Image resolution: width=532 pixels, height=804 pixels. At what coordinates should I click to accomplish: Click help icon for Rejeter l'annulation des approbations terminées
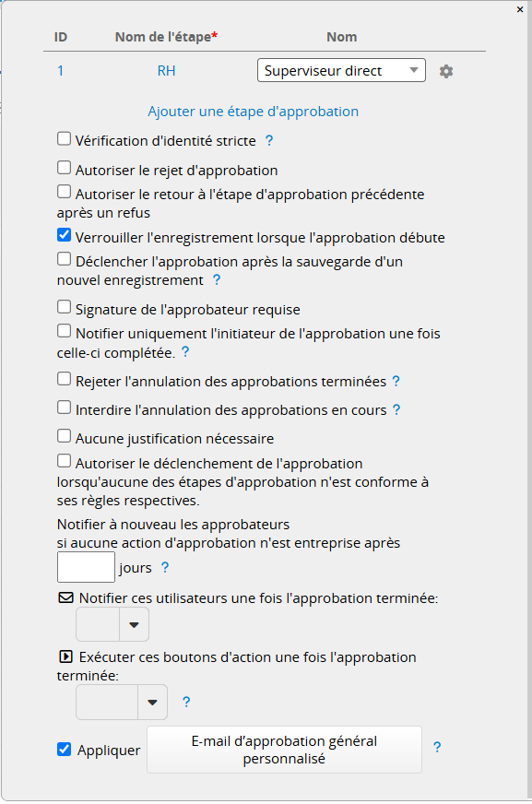396,381
